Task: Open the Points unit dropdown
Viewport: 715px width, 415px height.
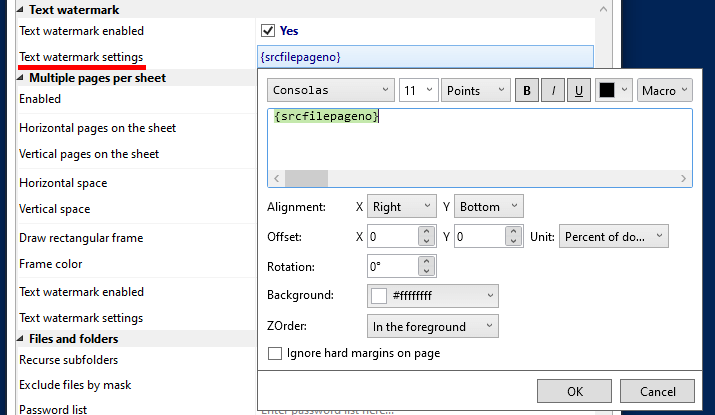Action: (x=476, y=90)
